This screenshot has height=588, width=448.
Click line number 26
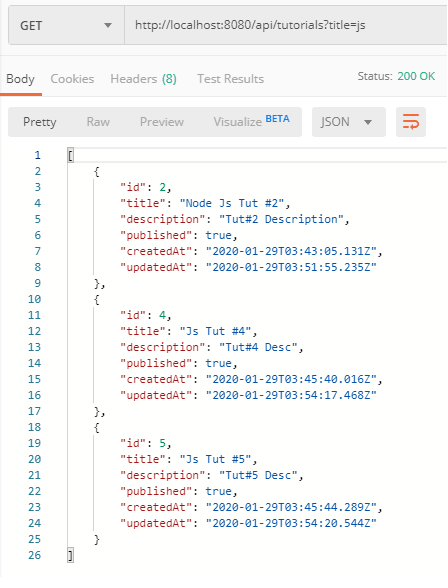point(34,555)
